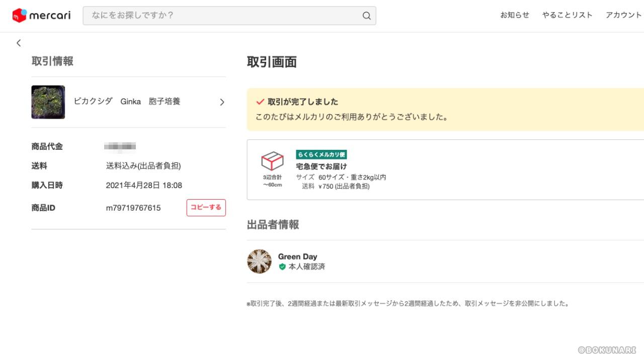The image size is (644, 362).
Task: Go back using the left arrow
Action: pos(19,43)
